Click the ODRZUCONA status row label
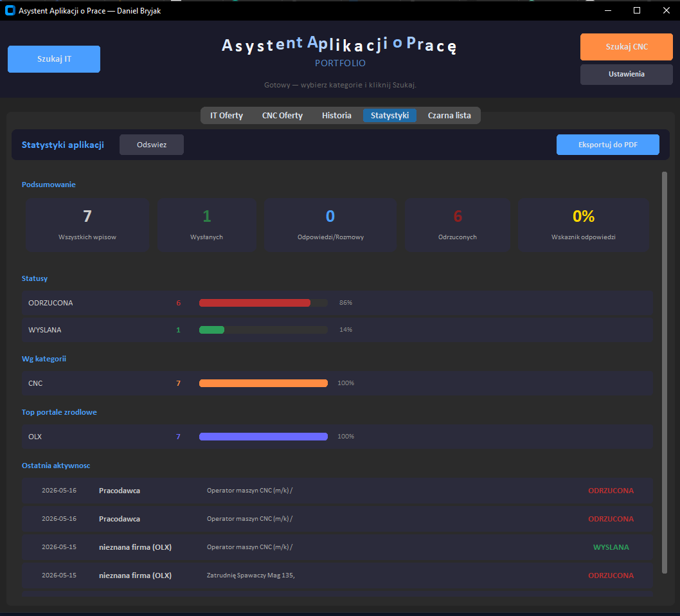The image size is (680, 616). (x=51, y=303)
